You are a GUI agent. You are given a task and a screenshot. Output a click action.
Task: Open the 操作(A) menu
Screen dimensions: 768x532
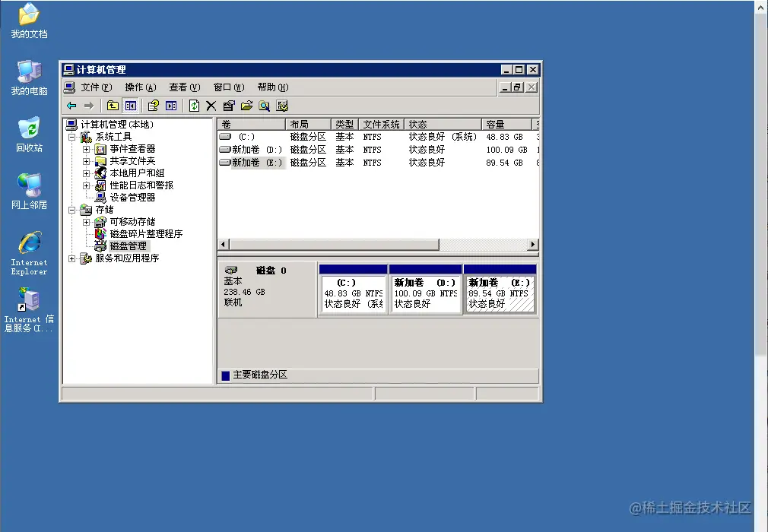click(x=139, y=86)
